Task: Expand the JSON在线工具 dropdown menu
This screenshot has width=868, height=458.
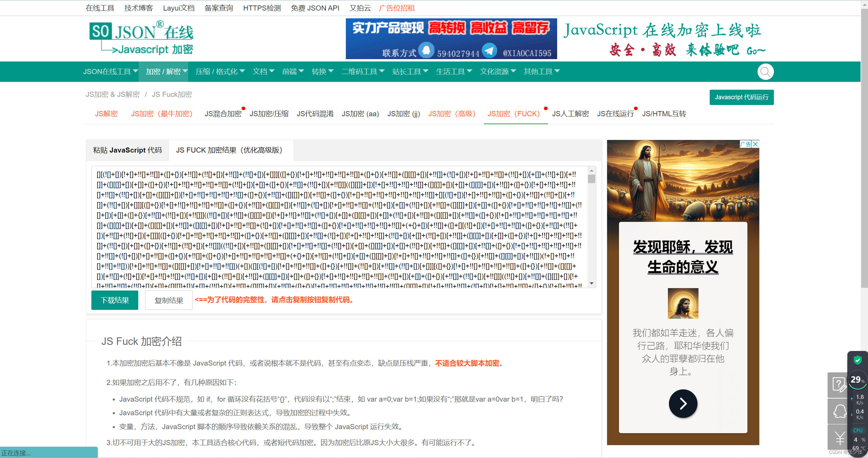Action: (x=110, y=72)
